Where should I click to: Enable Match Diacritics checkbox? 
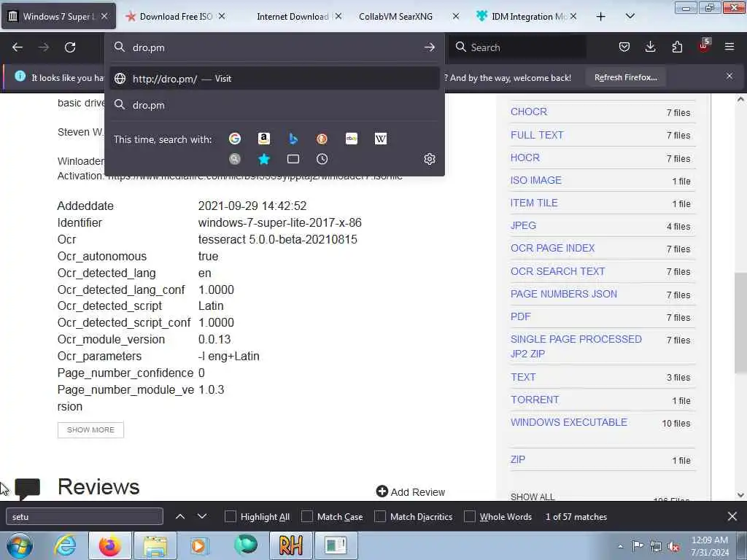pos(380,517)
